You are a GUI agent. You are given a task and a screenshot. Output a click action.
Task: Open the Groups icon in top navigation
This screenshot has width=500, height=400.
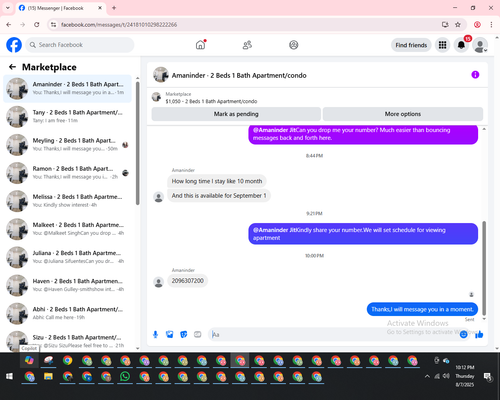point(294,45)
